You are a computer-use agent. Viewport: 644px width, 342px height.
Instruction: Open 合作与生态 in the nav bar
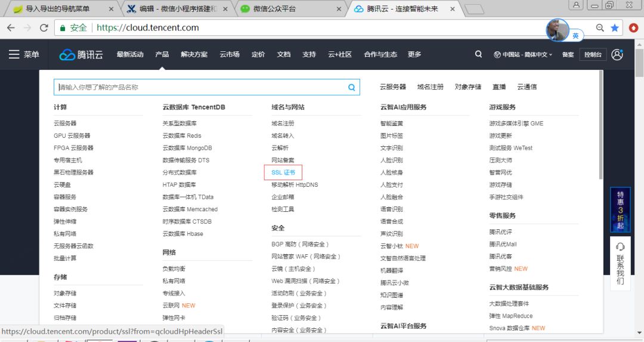(x=380, y=54)
